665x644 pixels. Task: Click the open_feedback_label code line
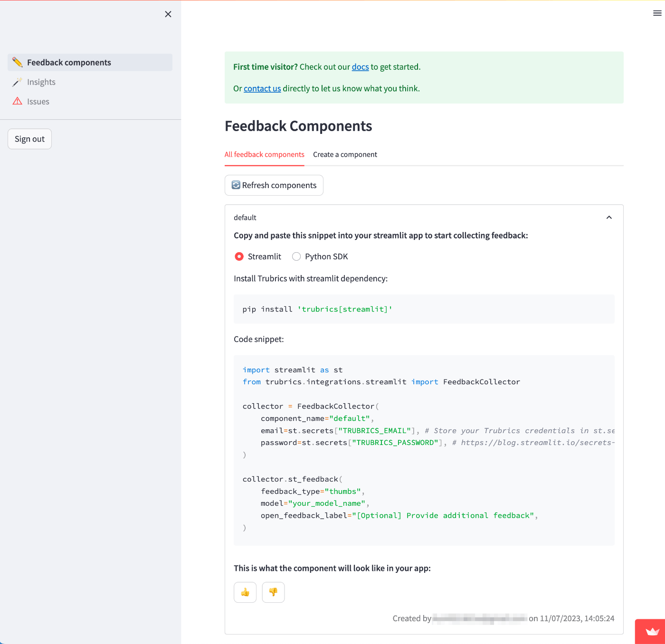coord(399,516)
